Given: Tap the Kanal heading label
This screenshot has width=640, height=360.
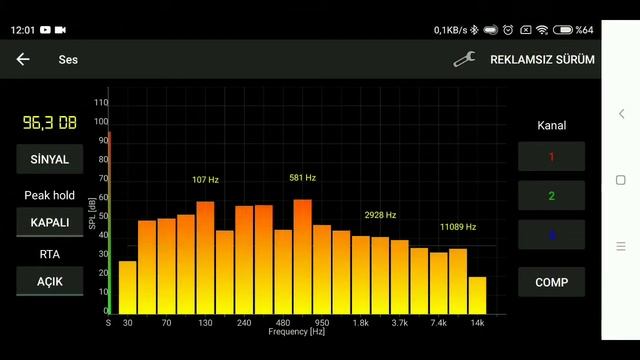Looking at the screenshot, I should coord(551,125).
